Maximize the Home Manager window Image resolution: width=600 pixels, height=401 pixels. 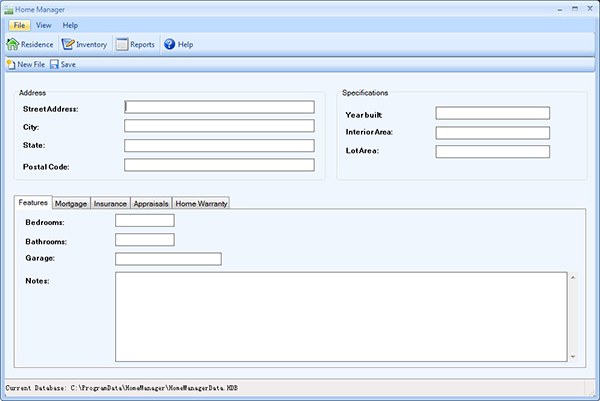[575, 8]
